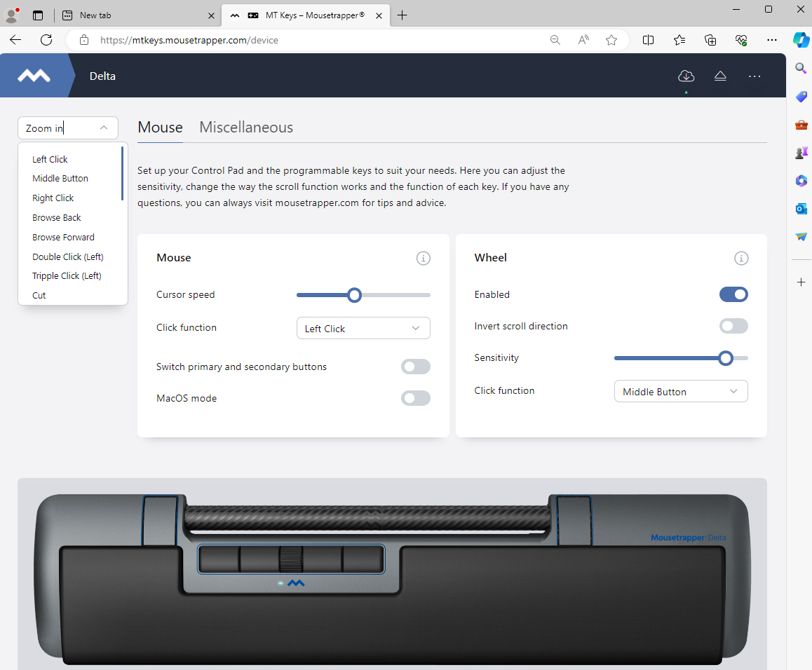
Task: Click the eject device icon in header
Action: tap(720, 76)
